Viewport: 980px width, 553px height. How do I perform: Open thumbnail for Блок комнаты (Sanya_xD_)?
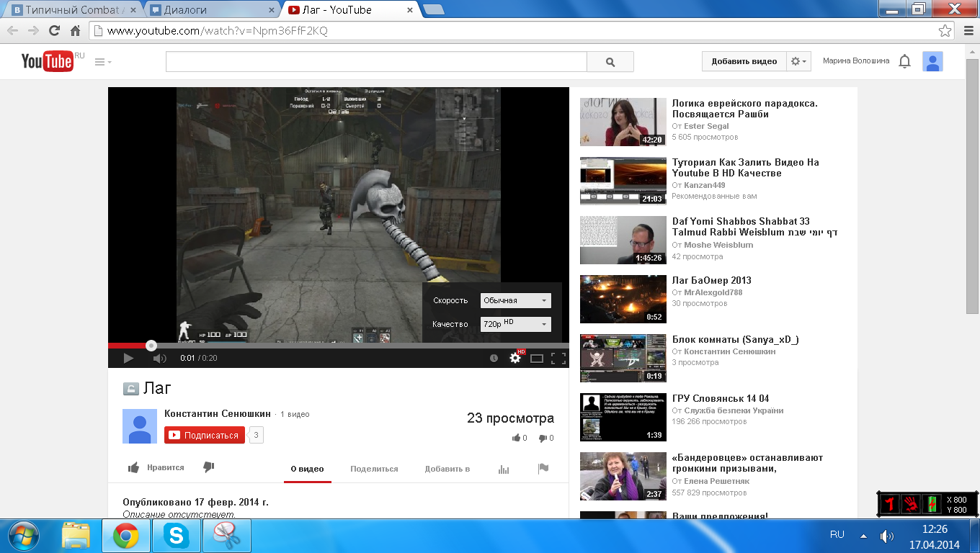[x=623, y=359]
